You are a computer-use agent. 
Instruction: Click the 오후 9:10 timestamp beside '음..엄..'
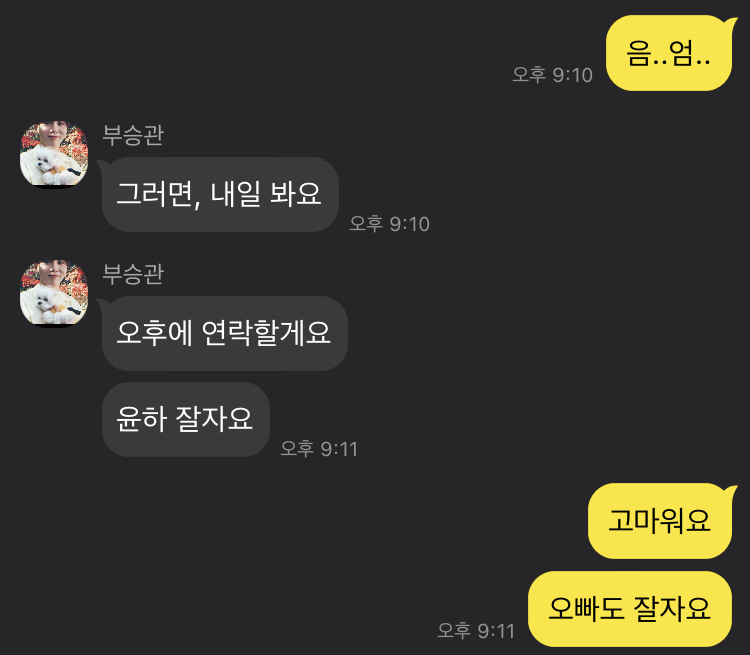coord(552,75)
